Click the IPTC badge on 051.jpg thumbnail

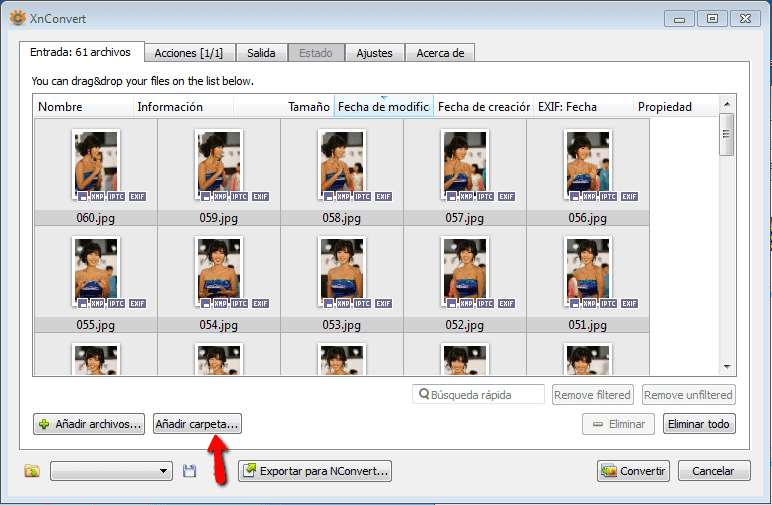tap(609, 303)
